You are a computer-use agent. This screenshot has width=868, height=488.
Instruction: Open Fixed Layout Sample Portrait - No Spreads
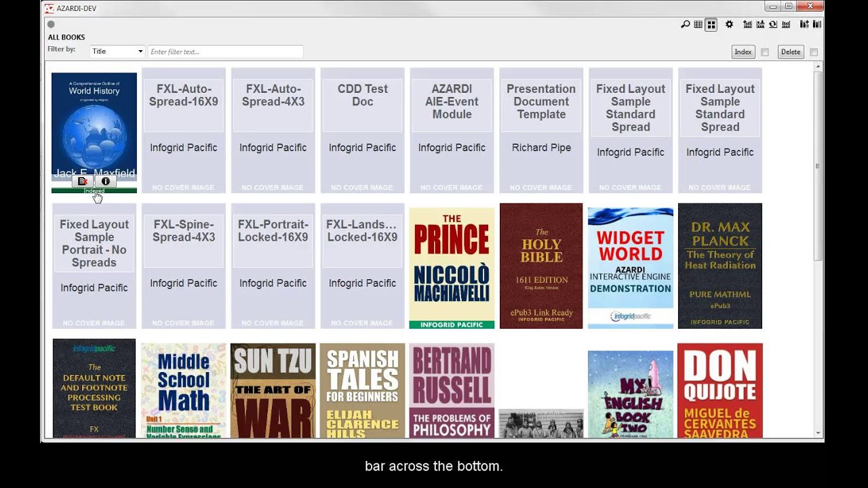pos(94,266)
